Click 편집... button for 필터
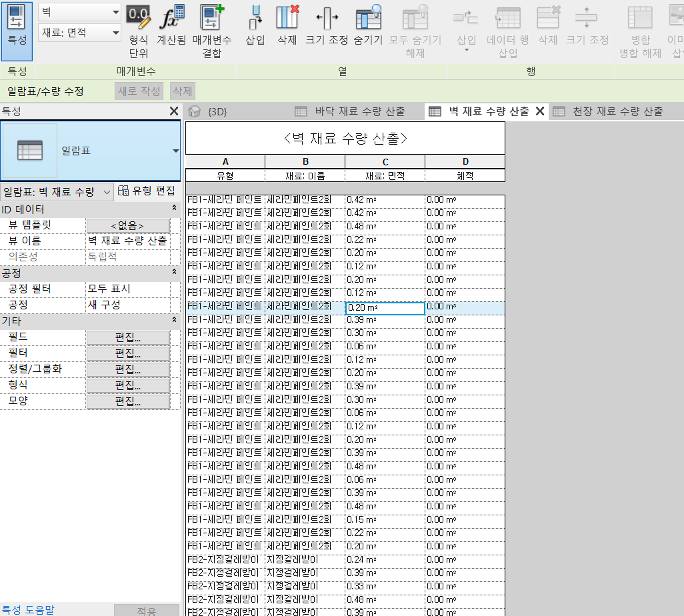The height and width of the screenshot is (616, 684). 128,353
